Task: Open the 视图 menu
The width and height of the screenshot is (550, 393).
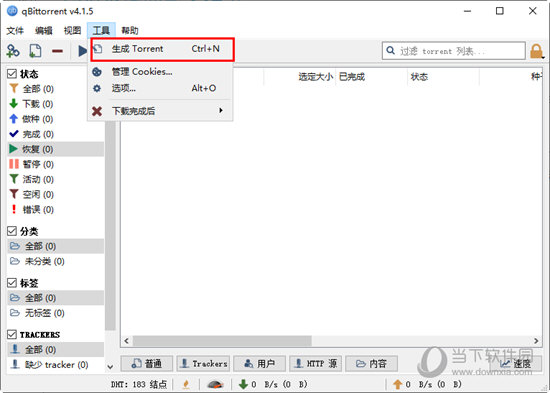Action: tap(73, 31)
